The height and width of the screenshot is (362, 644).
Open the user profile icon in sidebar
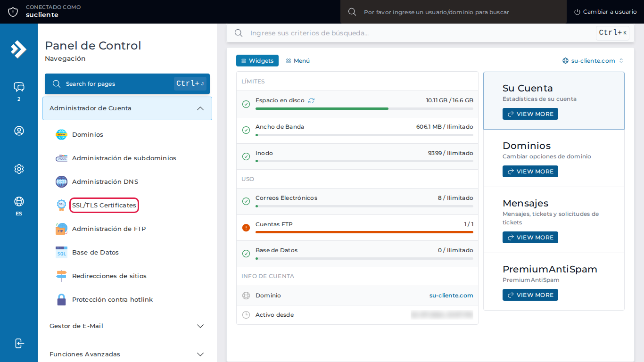click(x=19, y=131)
